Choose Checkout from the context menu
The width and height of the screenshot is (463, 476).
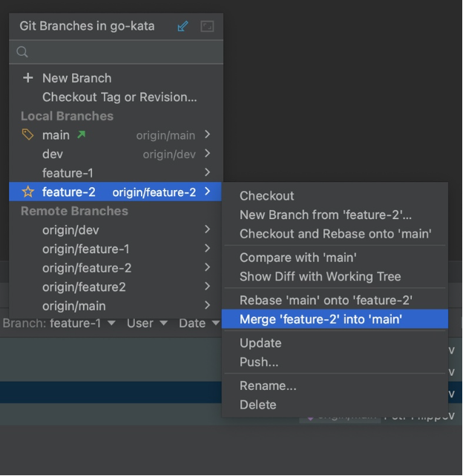(267, 196)
